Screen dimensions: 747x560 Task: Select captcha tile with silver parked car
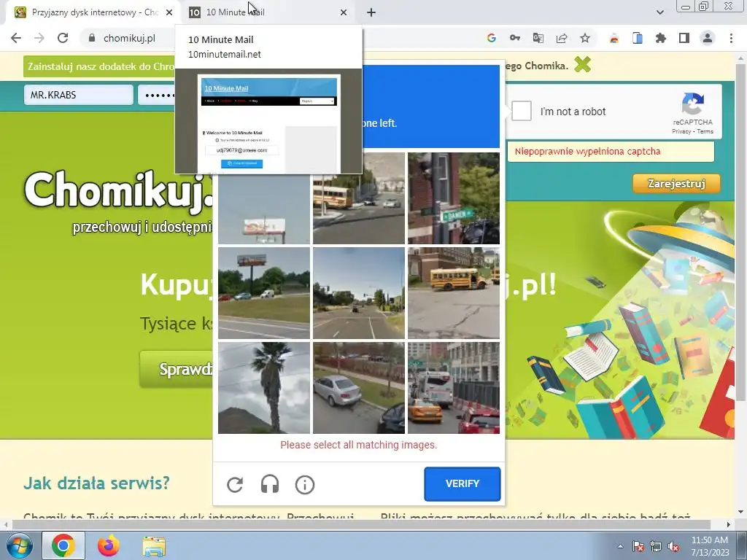tap(359, 388)
